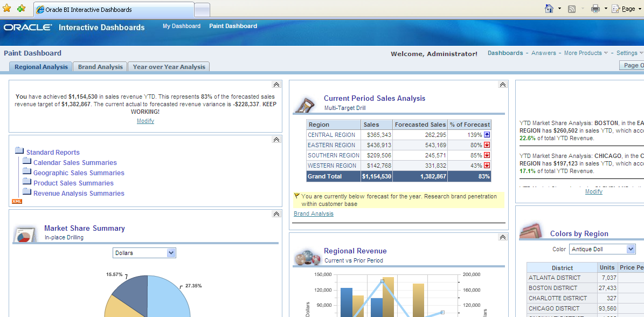
Task: Switch to the Regional Analysis tab
Action: (41, 66)
